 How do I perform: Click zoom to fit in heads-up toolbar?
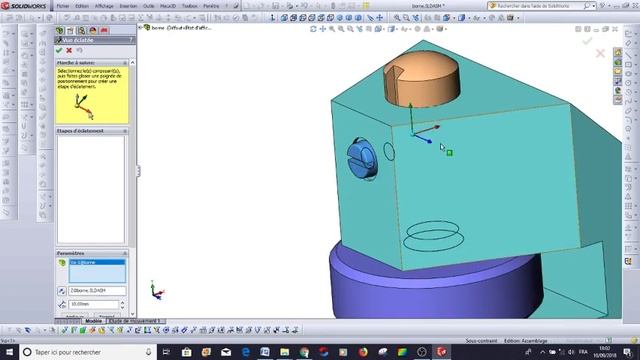pyautogui.click(x=332, y=29)
